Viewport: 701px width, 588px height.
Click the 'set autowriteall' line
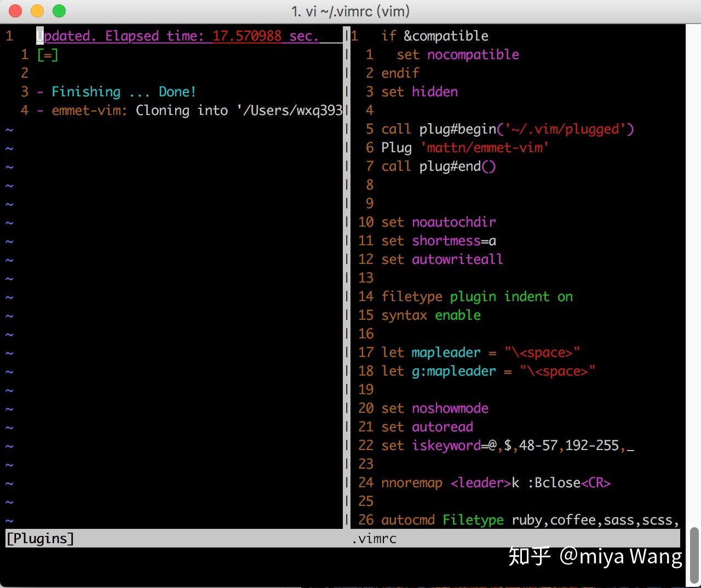[443, 260]
